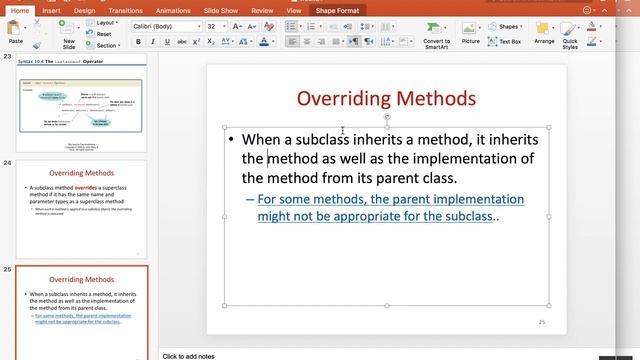Open the character spacing AV menu
The height and width of the screenshot is (360, 640).
pyautogui.click(x=227, y=42)
